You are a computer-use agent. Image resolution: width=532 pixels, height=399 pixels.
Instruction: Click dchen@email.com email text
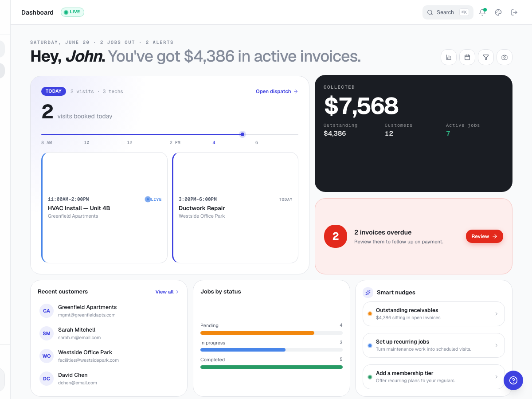(x=78, y=383)
